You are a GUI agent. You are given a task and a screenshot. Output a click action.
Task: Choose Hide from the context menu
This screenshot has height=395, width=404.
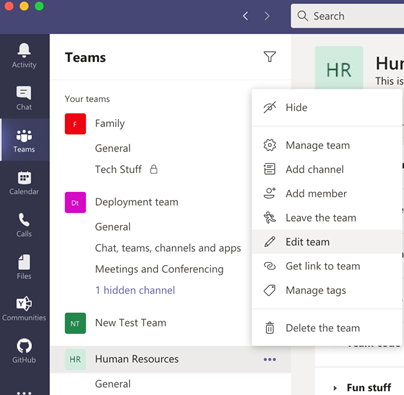click(x=327, y=107)
